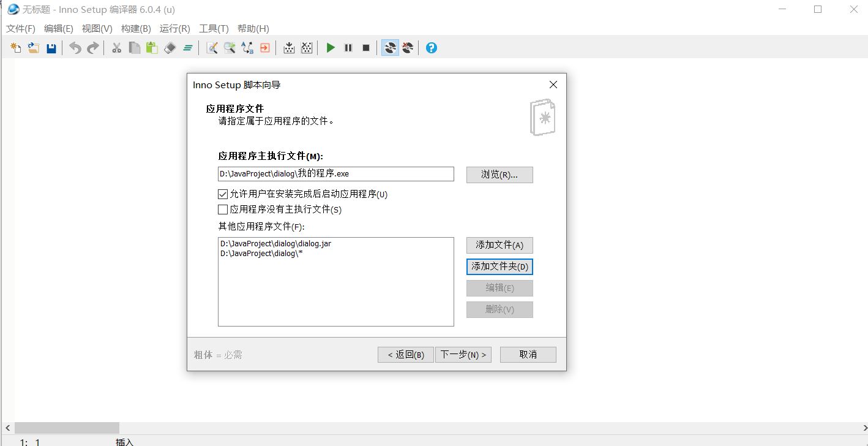Find next using the green magnifier icon
The height and width of the screenshot is (446, 868).
(x=230, y=48)
